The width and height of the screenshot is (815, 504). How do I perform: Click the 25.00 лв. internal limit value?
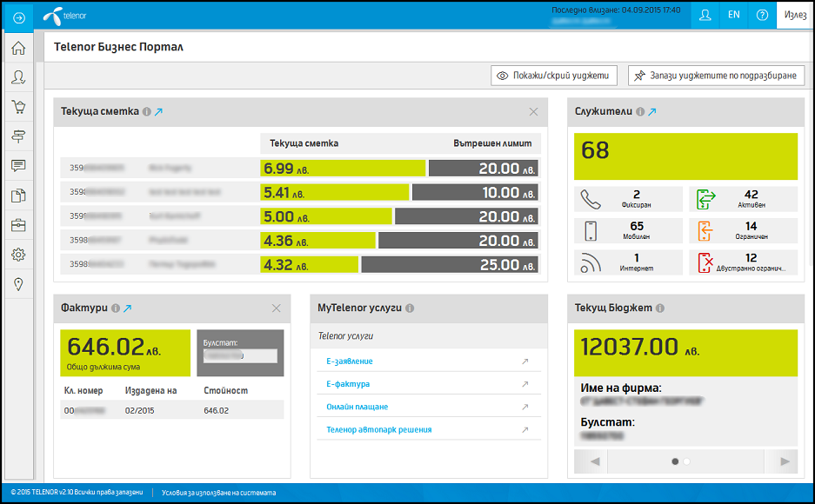507,265
